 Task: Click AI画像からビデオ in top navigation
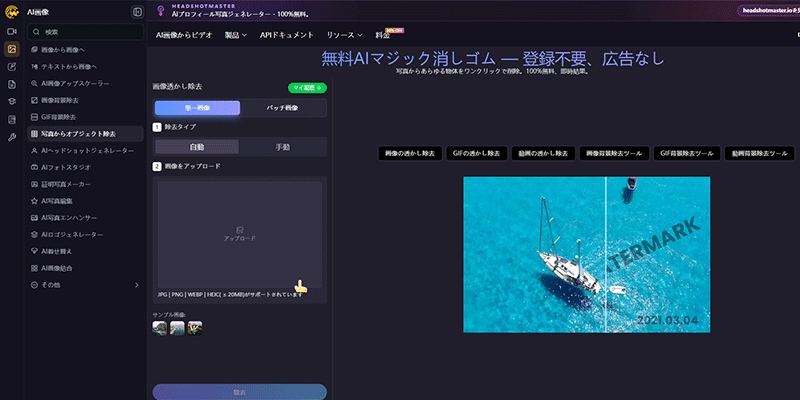click(x=184, y=35)
